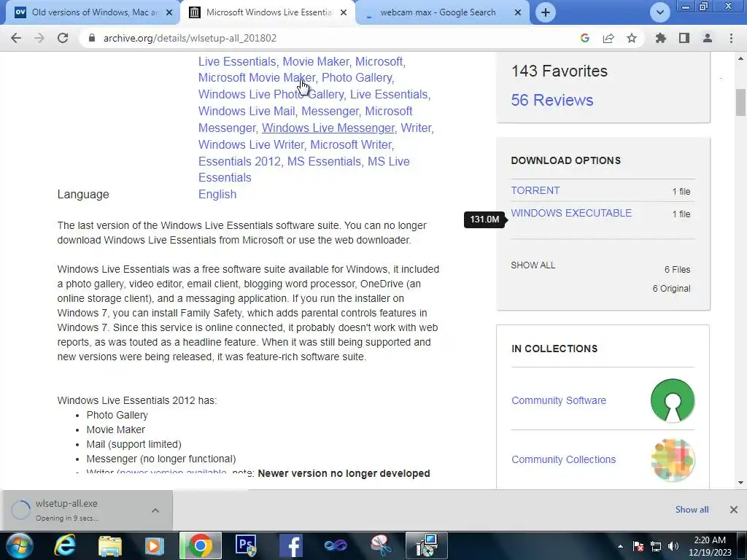Image resolution: width=747 pixels, height=560 pixels.
Task: Open the Movie Maker topic link
Action: (x=316, y=61)
